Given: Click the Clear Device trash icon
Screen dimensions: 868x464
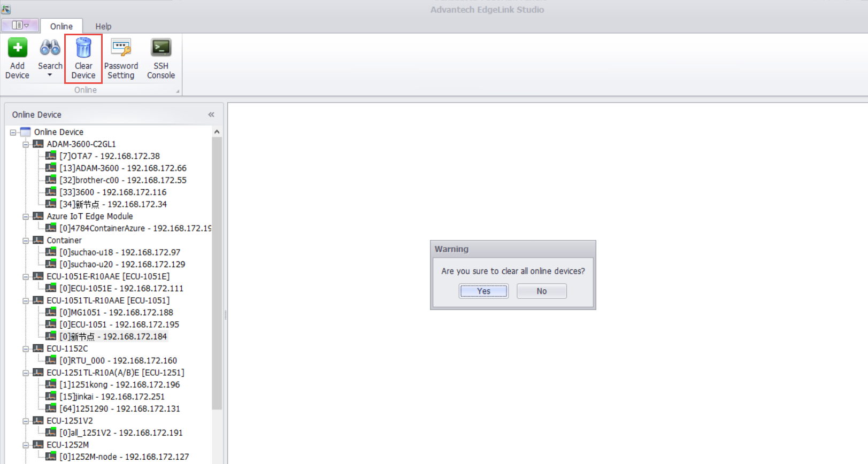Looking at the screenshot, I should pyautogui.click(x=83, y=49).
